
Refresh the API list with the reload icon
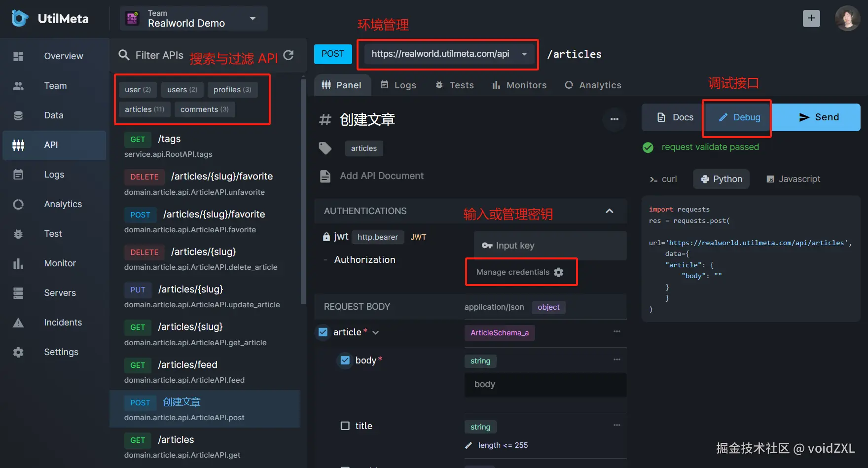[289, 55]
